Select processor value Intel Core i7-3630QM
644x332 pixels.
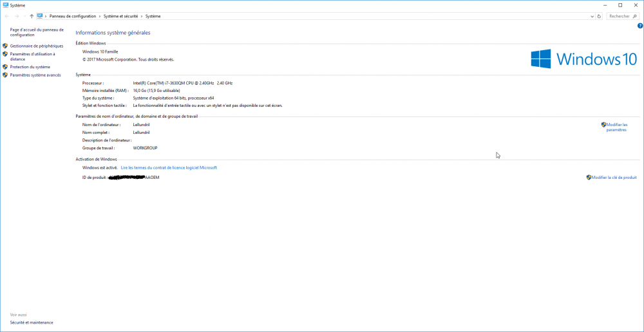[x=183, y=83]
